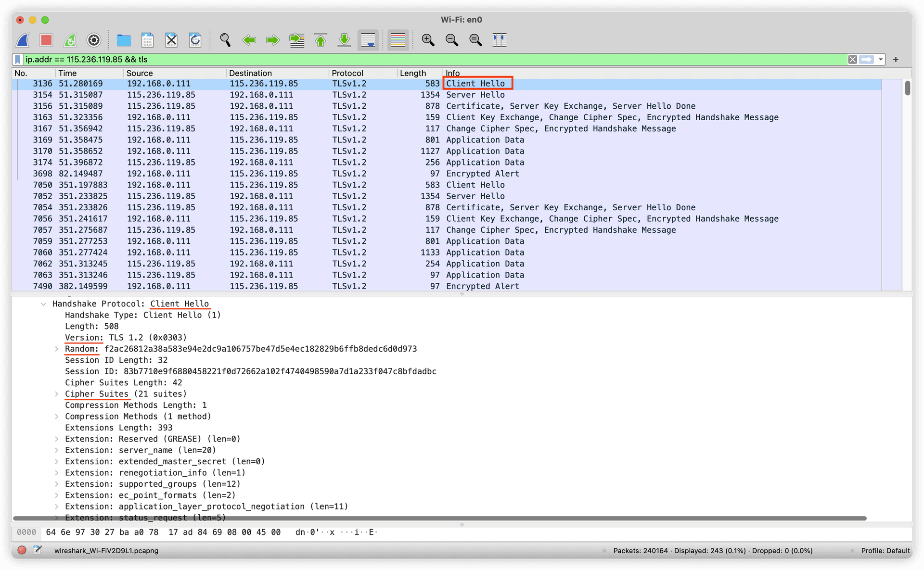Expand Cipher Suites (21 suites)
924x570 pixels.
pos(56,394)
